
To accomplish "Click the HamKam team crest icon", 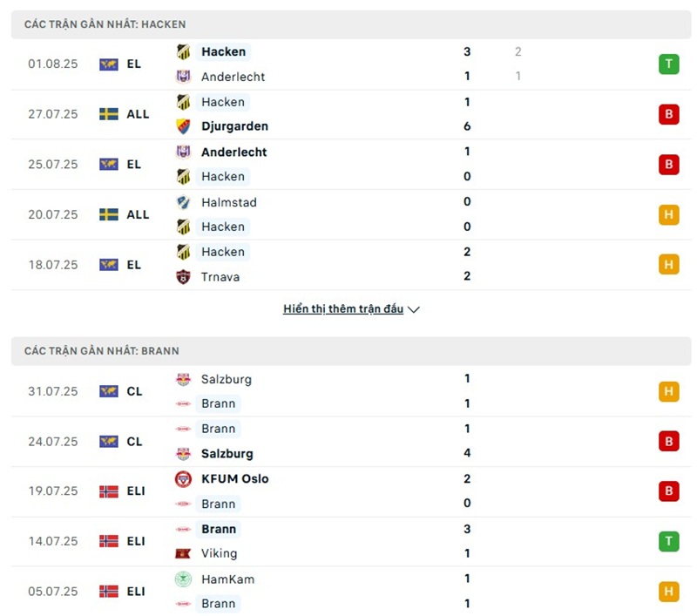I will [x=183, y=579].
